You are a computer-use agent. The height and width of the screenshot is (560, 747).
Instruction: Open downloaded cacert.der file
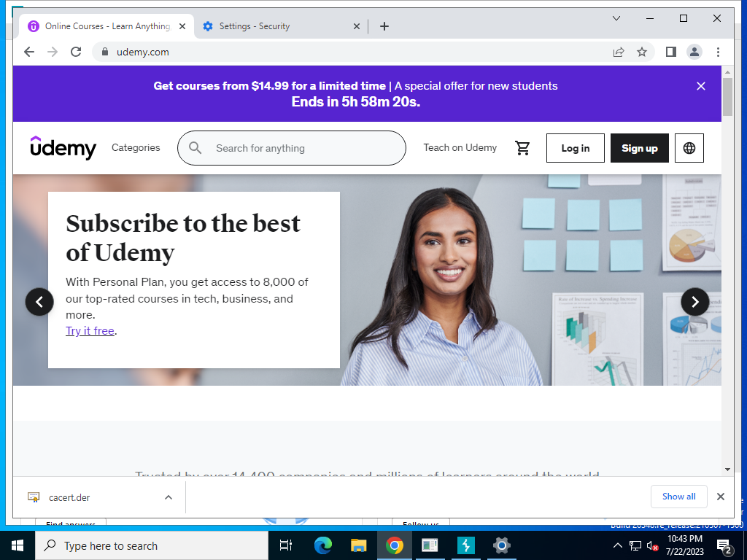69,497
